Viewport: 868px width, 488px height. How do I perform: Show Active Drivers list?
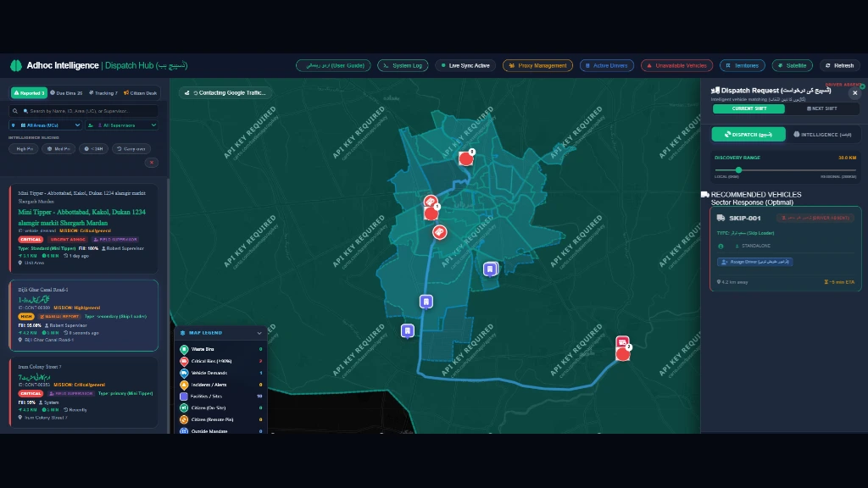click(x=606, y=65)
